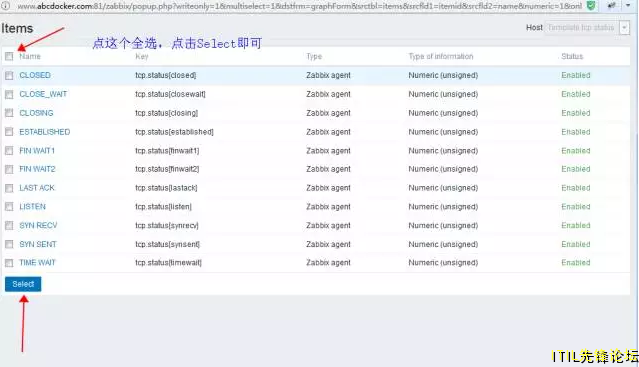This screenshot has height=367, width=639.
Task: Open the SYN SENT item link
Action: click(x=38, y=244)
